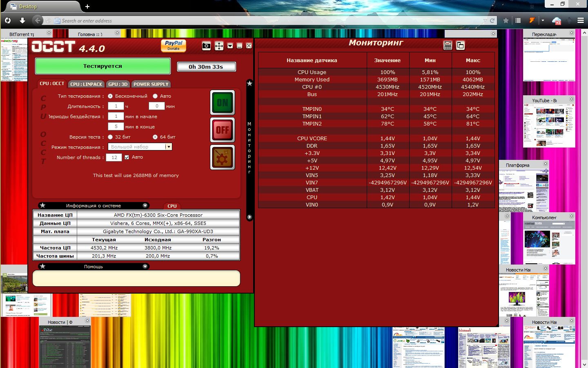Viewport: 588px width, 368px height.
Task: Click the gear on the BitTorrent speed dial tile
Action: pos(49,33)
